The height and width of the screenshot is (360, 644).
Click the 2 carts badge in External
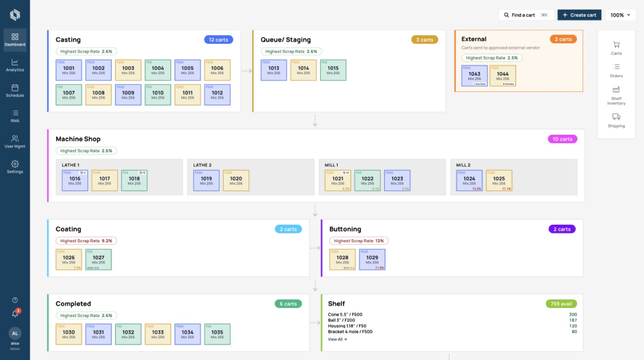[x=563, y=39]
